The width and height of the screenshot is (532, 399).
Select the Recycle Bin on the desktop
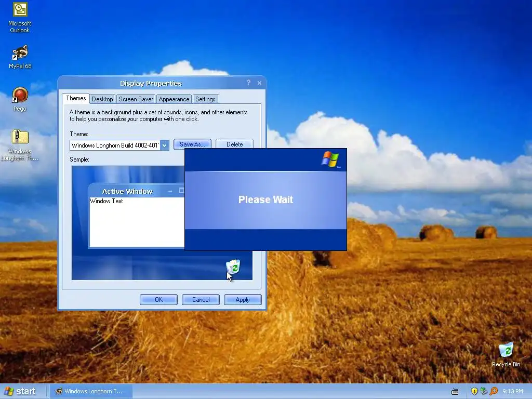[506, 354]
